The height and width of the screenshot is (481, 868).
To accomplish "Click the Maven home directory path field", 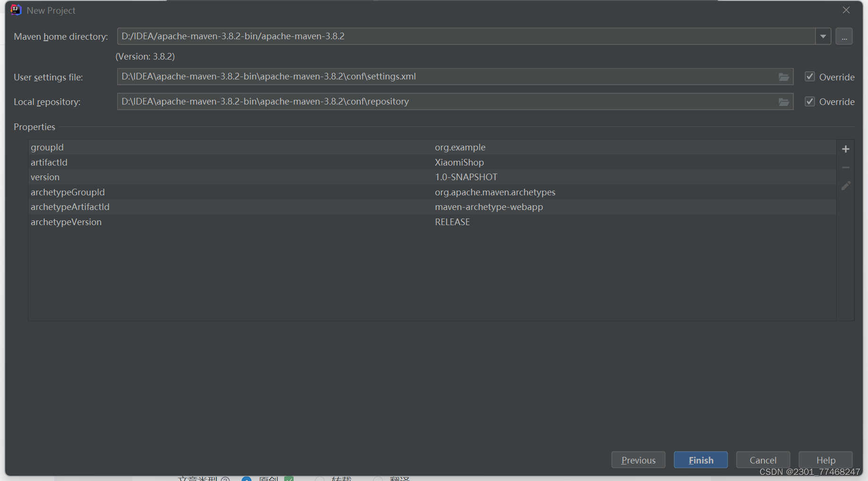I will pos(466,36).
